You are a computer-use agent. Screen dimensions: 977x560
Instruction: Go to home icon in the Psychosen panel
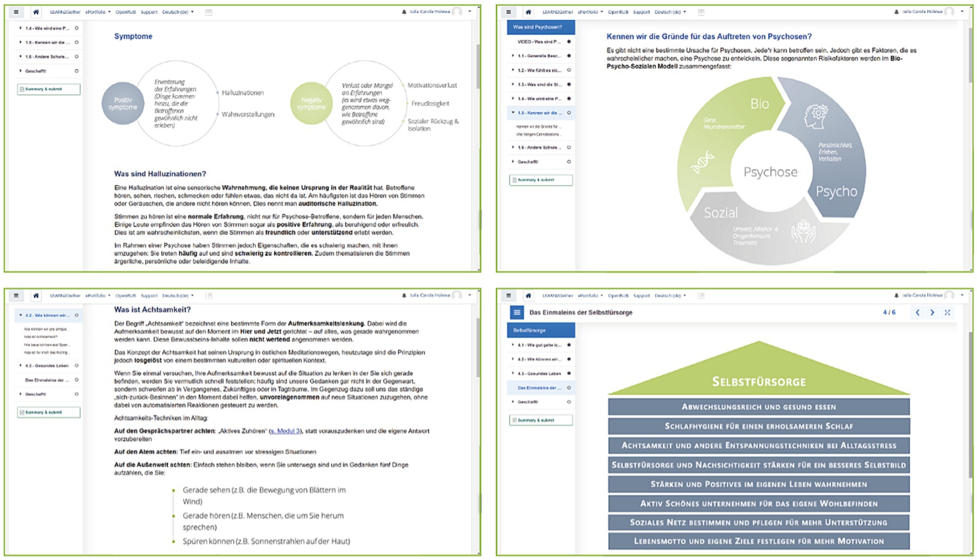click(529, 12)
